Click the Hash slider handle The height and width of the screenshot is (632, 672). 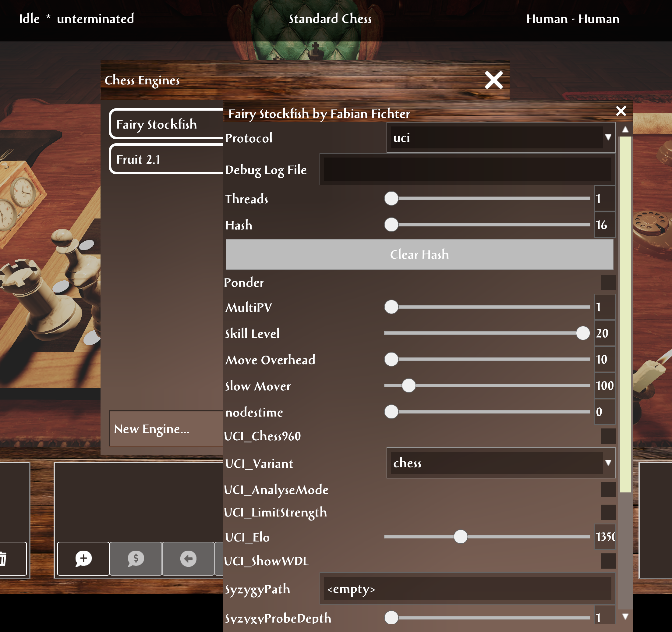click(391, 225)
